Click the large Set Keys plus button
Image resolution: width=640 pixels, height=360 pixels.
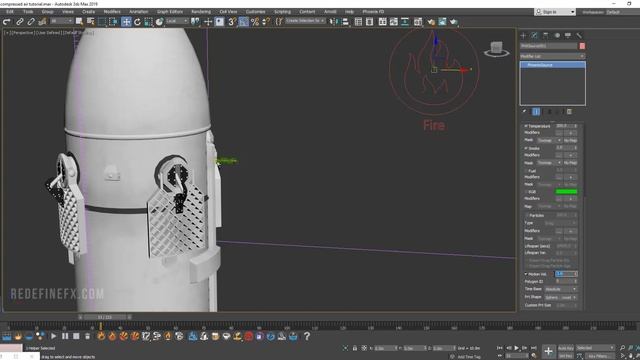[x=548, y=351]
